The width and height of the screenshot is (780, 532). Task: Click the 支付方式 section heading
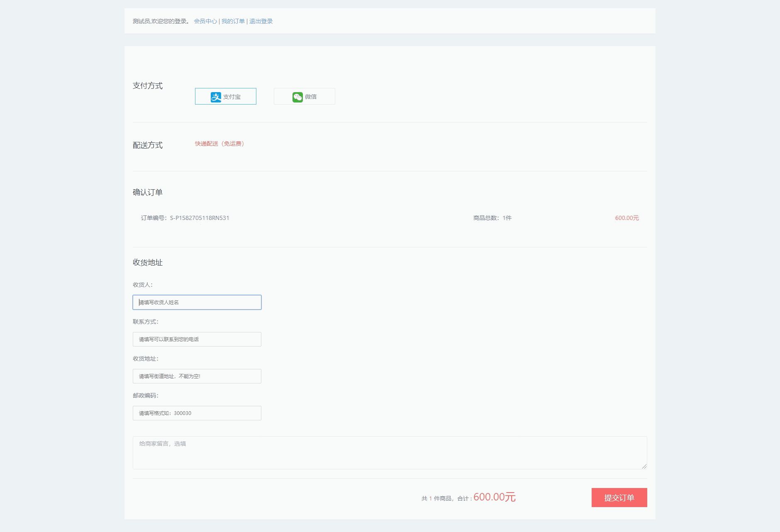pyautogui.click(x=148, y=85)
